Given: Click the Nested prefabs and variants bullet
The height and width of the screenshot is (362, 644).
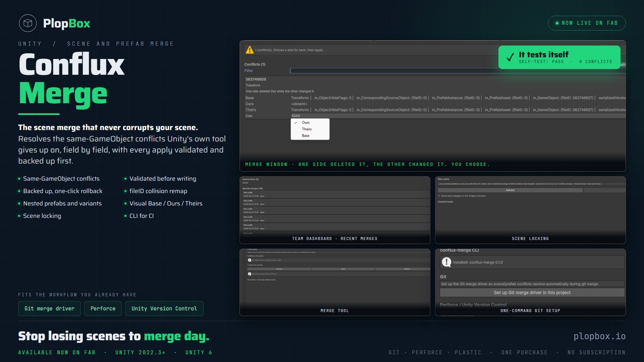Looking at the screenshot, I should [62, 204].
